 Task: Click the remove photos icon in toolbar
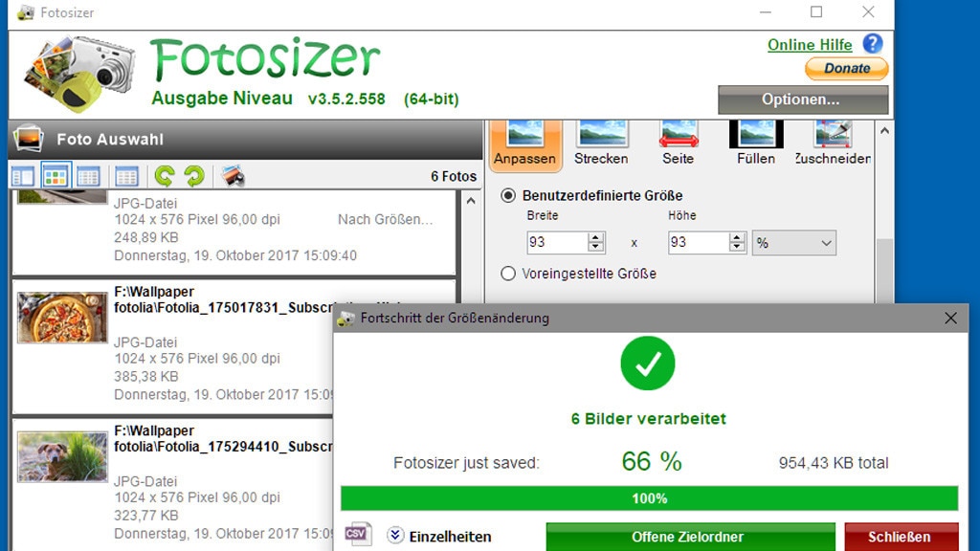click(x=233, y=176)
